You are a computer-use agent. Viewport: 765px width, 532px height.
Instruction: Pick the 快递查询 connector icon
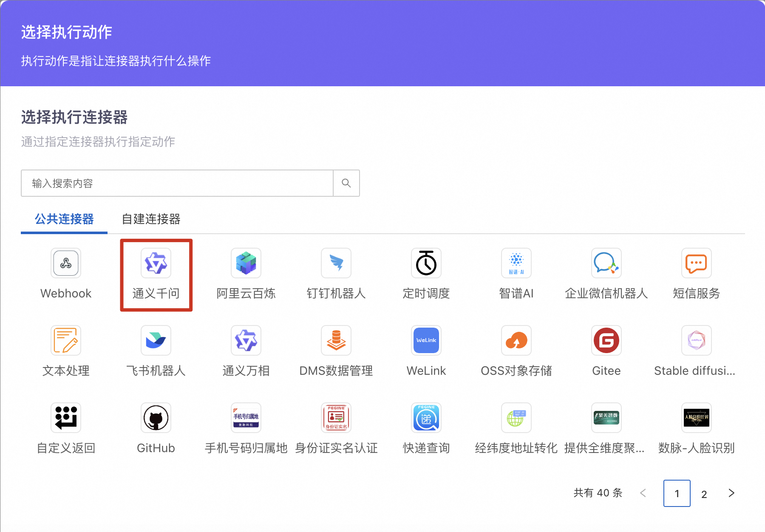(x=426, y=418)
